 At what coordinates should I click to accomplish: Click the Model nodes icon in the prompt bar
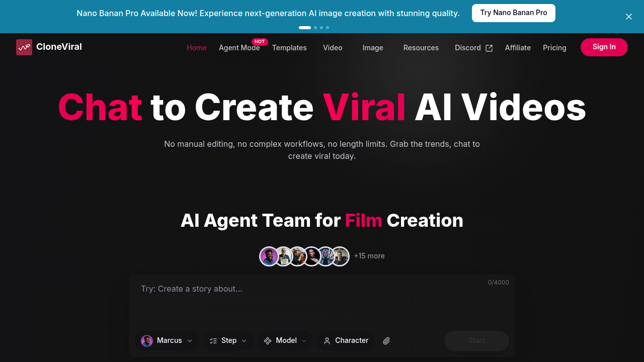[267, 341]
